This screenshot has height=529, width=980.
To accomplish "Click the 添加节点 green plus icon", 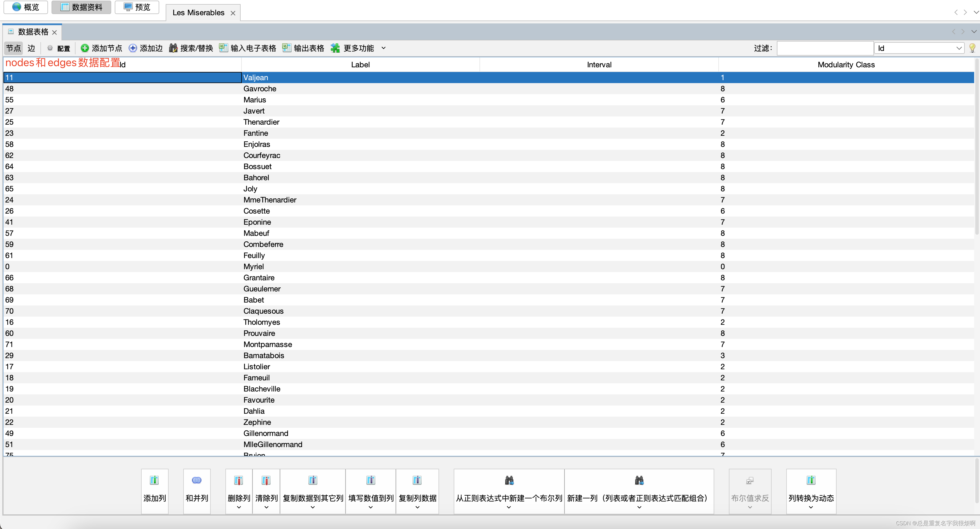I will (85, 48).
